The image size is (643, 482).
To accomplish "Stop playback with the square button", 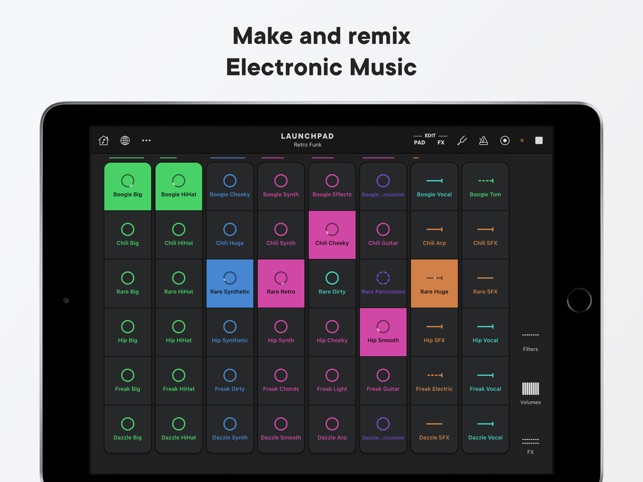I will [539, 141].
